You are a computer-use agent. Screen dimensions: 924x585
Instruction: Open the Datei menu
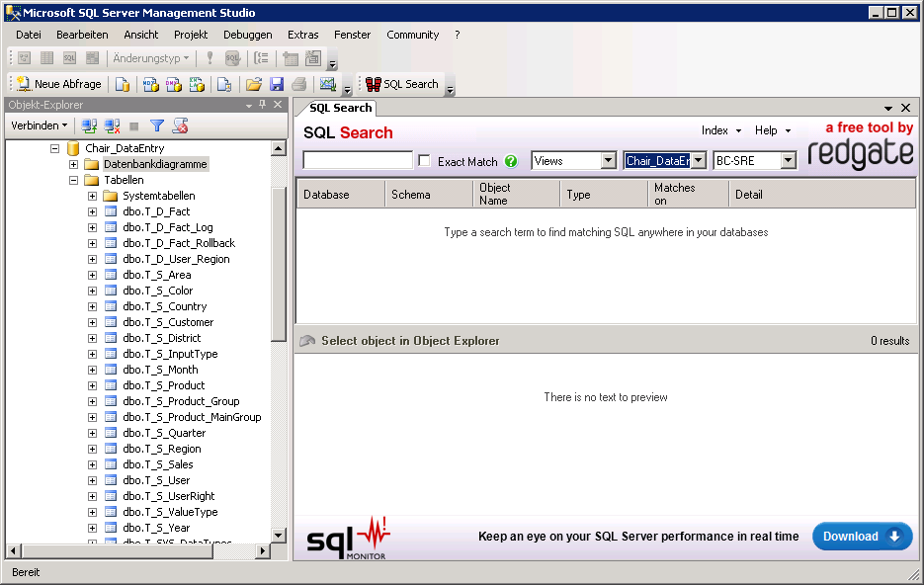(29, 35)
